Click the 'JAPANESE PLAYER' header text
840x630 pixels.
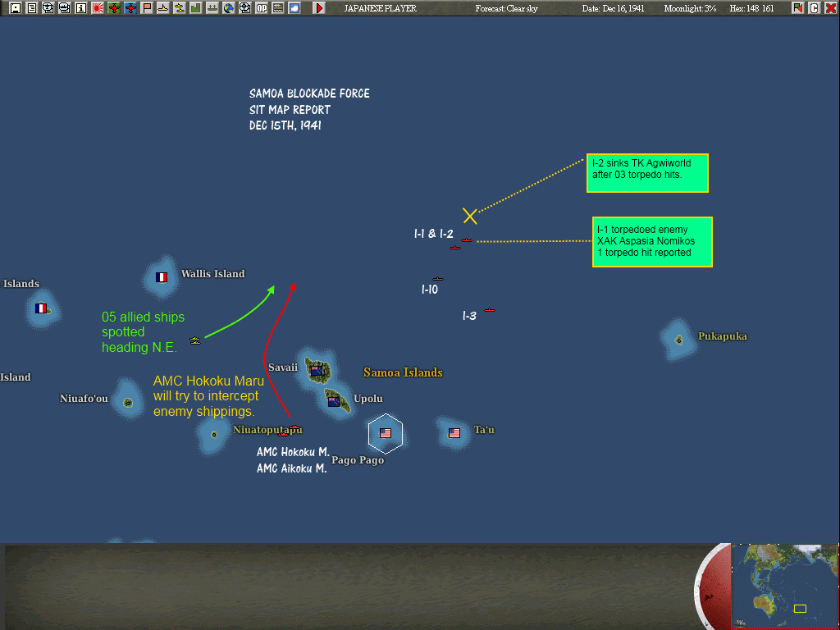(x=381, y=8)
